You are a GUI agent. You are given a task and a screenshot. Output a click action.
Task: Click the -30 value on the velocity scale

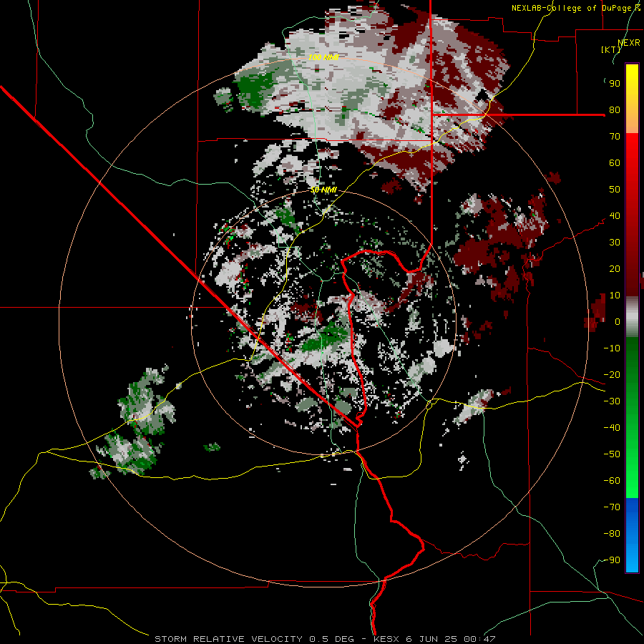click(612, 401)
